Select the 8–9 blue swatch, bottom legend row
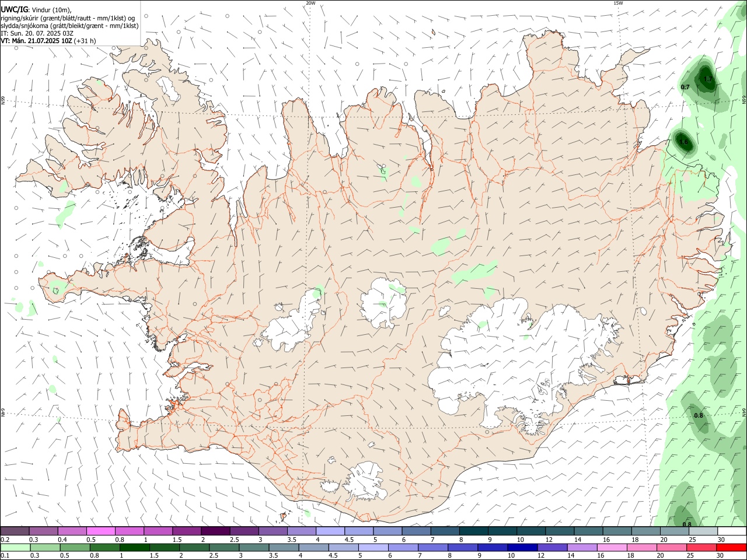 click(463, 547)
